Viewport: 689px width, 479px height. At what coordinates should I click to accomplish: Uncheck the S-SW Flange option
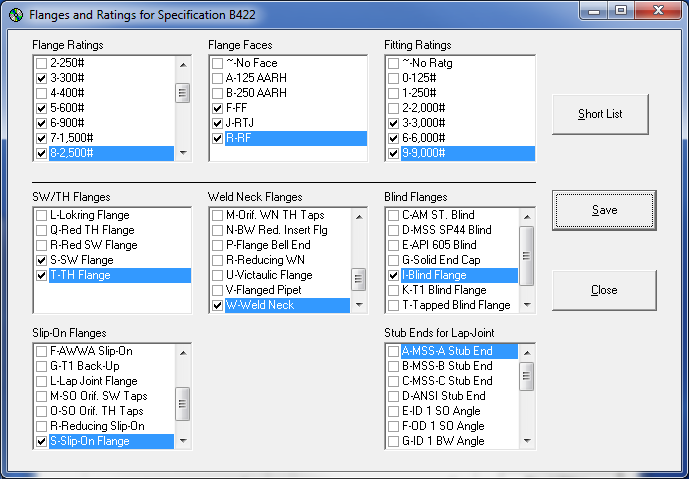tap(41, 260)
